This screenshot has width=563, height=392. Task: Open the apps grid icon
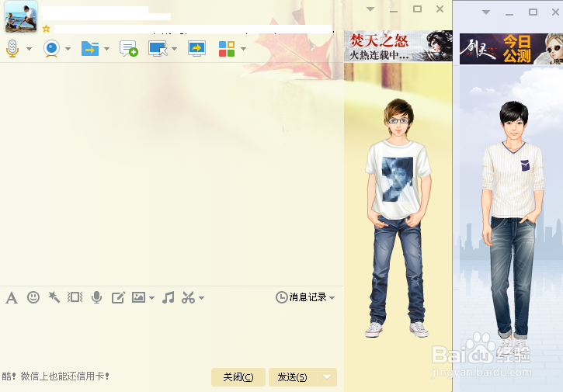coord(227,48)
